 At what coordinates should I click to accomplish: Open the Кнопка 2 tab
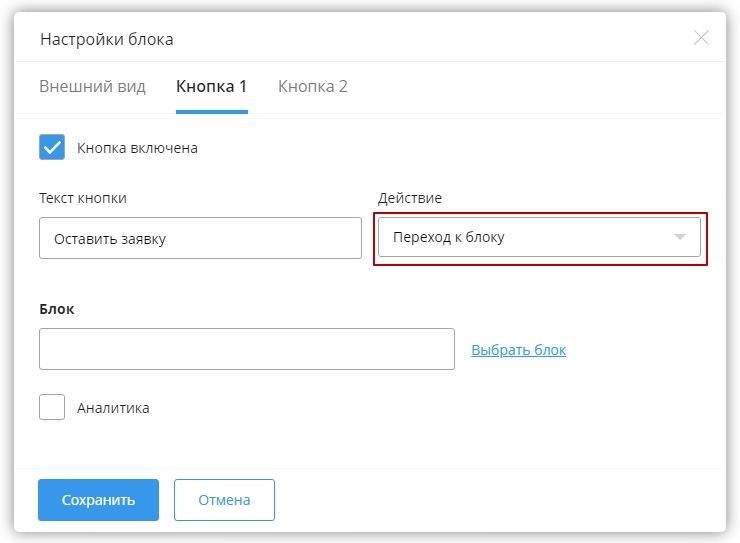(x=312, y=86)
